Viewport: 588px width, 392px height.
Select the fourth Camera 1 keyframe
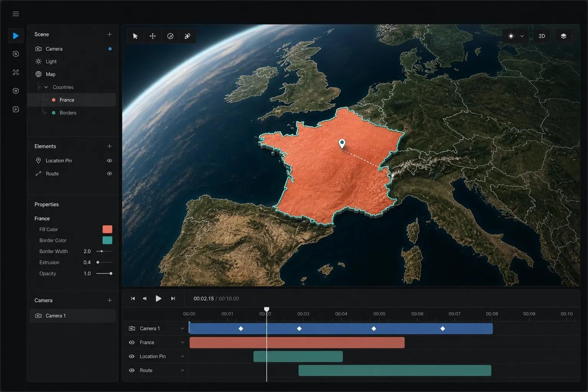[443, 328]
